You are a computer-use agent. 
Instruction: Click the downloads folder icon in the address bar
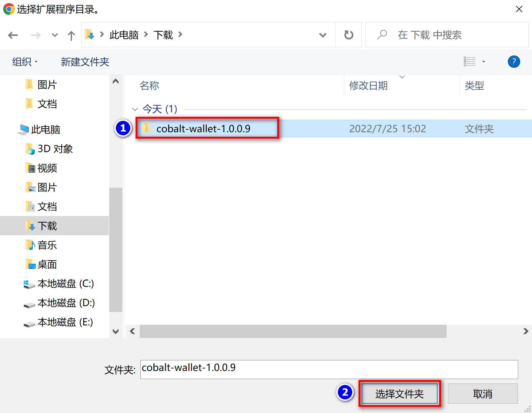click(90, 34)
